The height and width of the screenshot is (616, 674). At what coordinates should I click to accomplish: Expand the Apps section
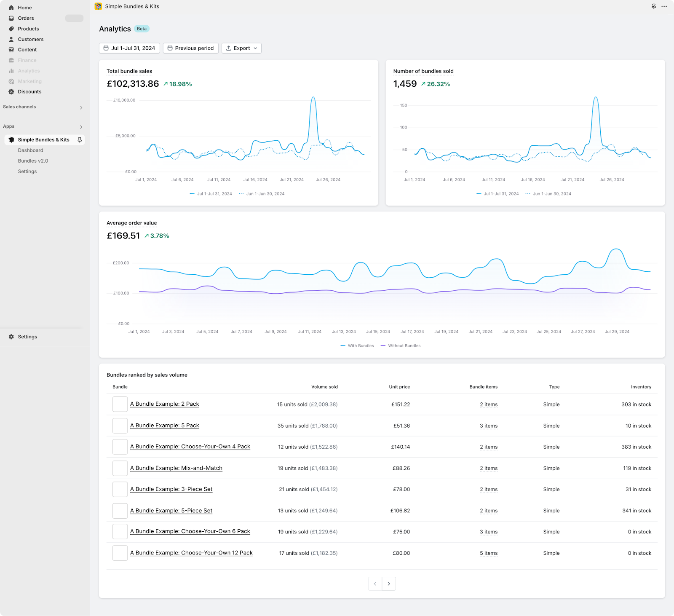[81, 127]
